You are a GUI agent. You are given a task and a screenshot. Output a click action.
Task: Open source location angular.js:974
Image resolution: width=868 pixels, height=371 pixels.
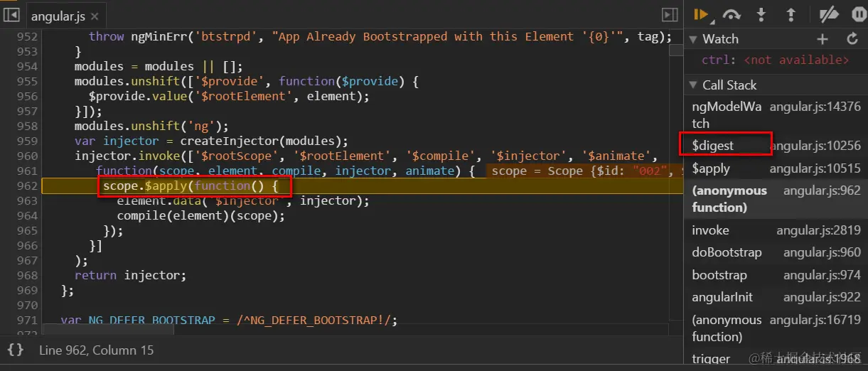coord(822,275)
